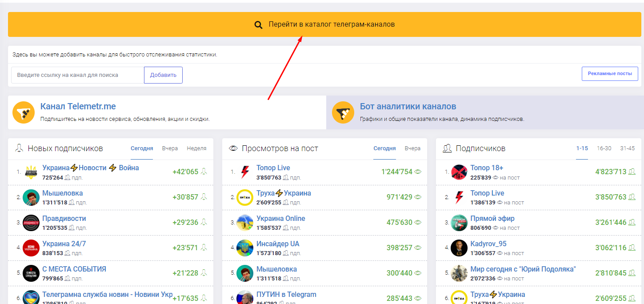This screenshot has height=304, width=644.
Task: Click the +29'236 subscriber gain value
Action: click(185, 222)
